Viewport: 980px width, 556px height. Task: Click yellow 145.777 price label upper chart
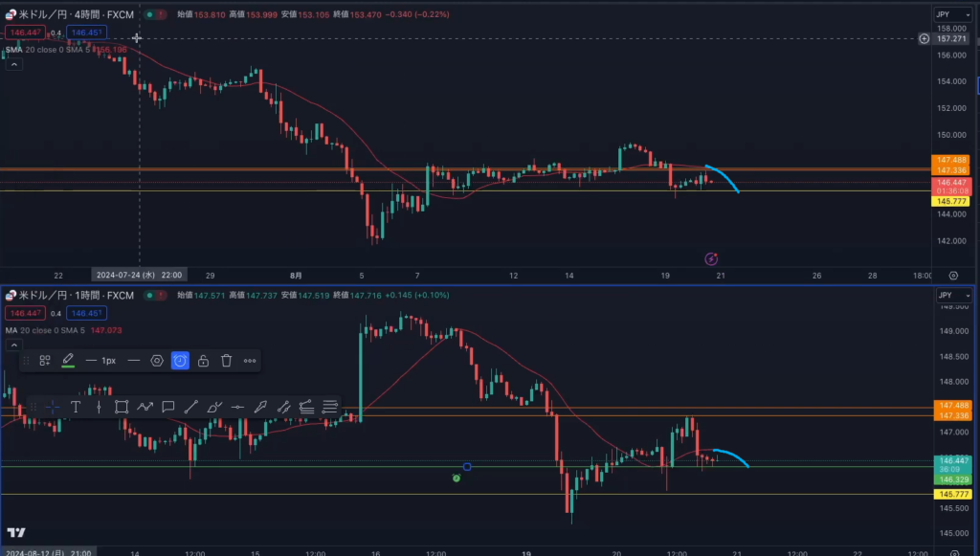click(x=951, y=201)
